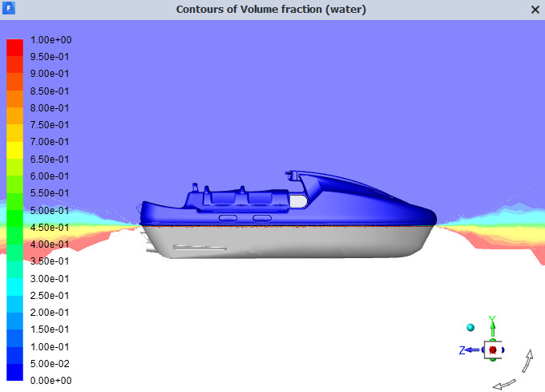
Task: Click the legend value 1.00e+00
Action: (x=50, y=40)
